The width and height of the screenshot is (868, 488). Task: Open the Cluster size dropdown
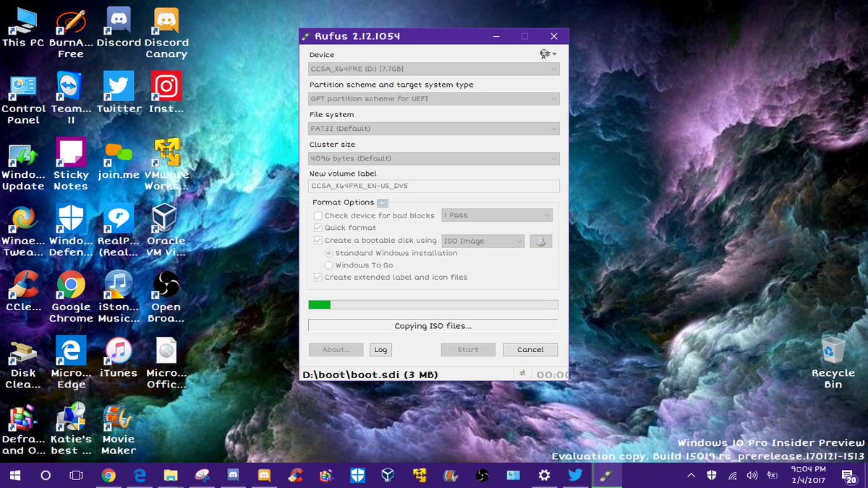tap(434, 158)
